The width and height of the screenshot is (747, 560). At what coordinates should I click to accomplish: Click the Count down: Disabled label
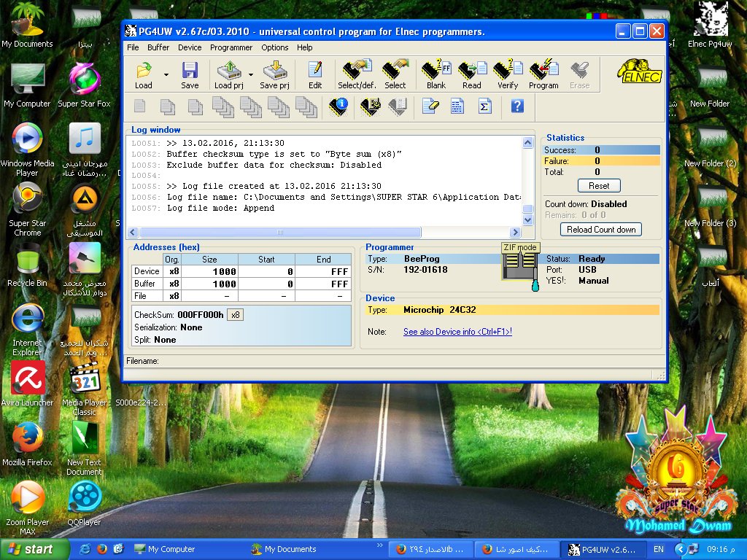click(586, 204)
